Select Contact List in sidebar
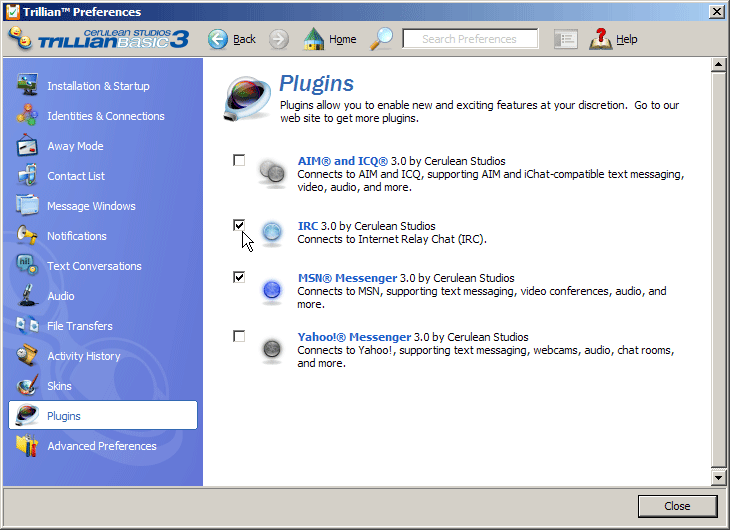The width and height of the screenshot is (730, 530). [76, 176]
